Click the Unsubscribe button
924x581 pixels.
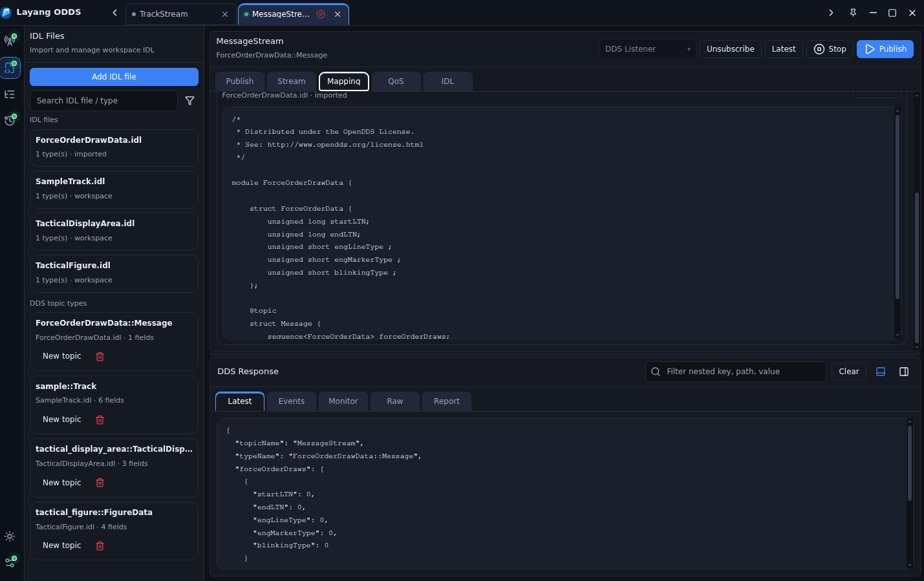click(731, 49)
